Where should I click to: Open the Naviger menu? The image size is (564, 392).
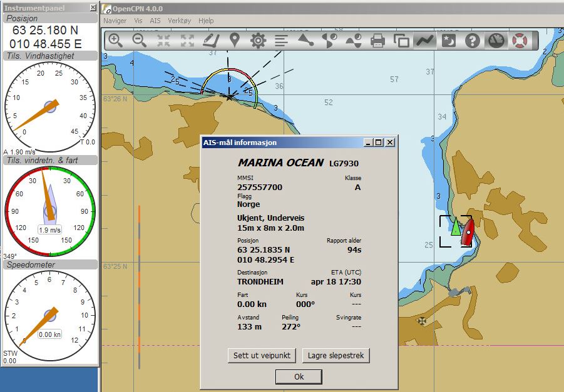pyautogui.click(x=115, y=21)
